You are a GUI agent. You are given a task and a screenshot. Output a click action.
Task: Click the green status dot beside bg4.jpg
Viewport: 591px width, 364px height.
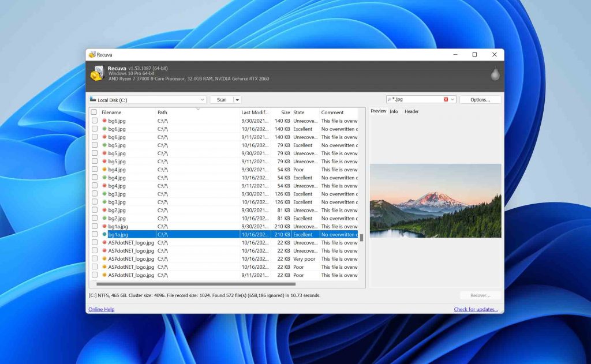(104, 178)
